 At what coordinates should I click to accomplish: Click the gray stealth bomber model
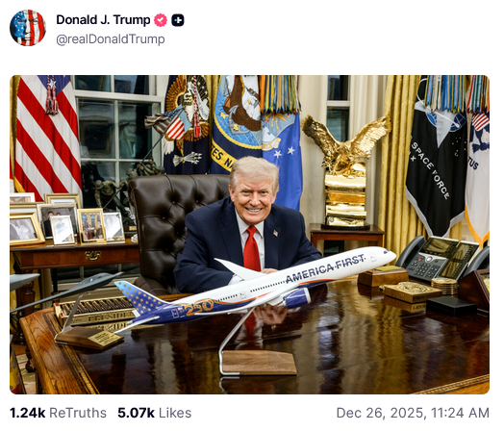point(64,290)
